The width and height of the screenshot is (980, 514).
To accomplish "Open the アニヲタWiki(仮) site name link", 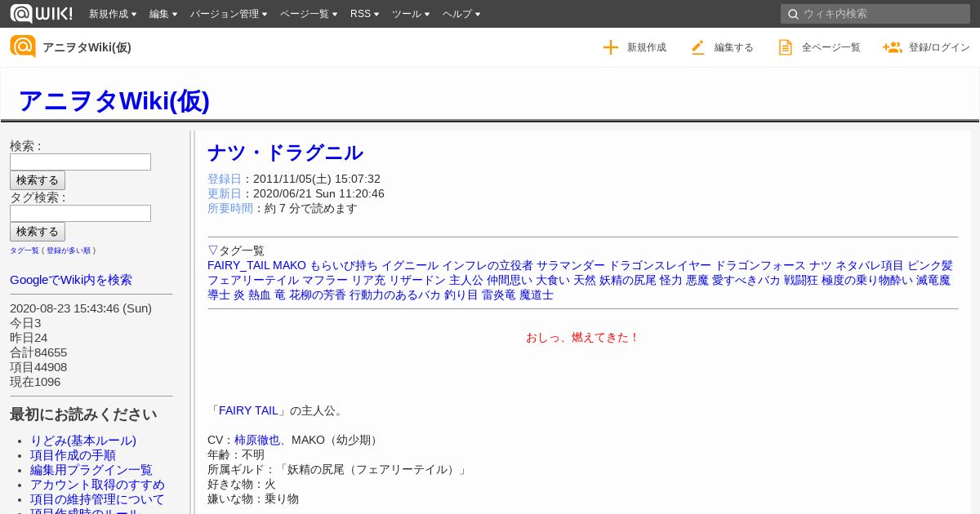I will click(x=87, y=47).
